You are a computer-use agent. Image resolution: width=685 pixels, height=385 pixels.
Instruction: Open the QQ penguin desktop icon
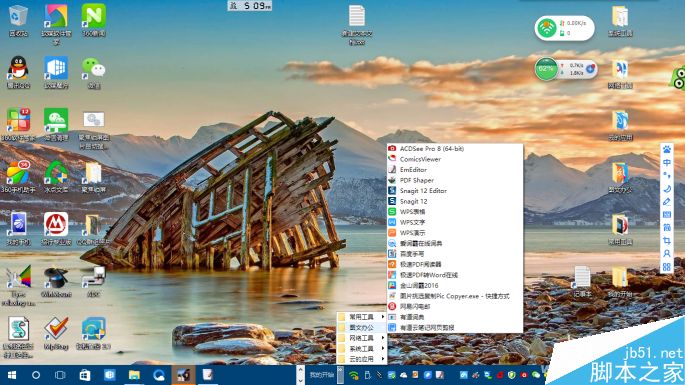18,72
